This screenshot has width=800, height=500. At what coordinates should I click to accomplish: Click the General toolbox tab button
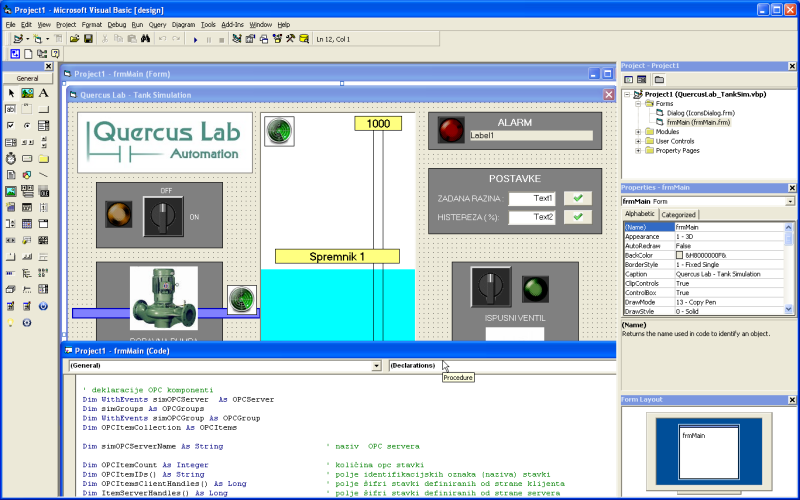[x=27, y=77]
